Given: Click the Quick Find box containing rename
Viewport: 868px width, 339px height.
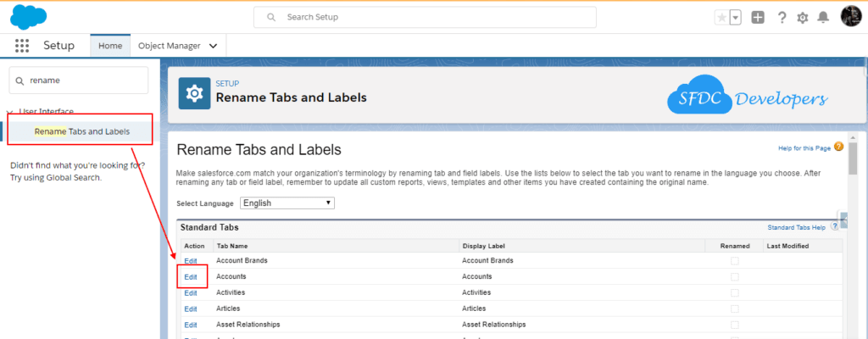Looking at the screenshot, I should pos(79,81).
